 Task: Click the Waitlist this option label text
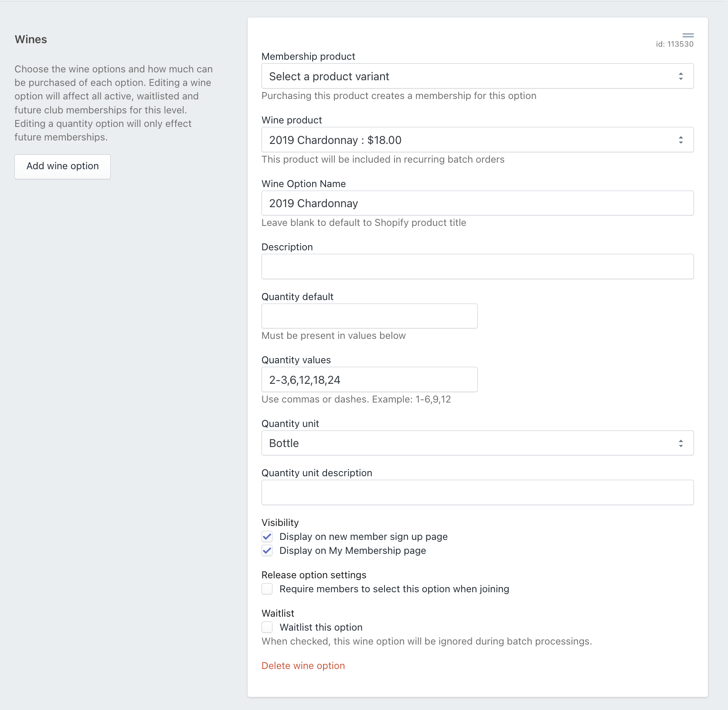click(321, 627)
